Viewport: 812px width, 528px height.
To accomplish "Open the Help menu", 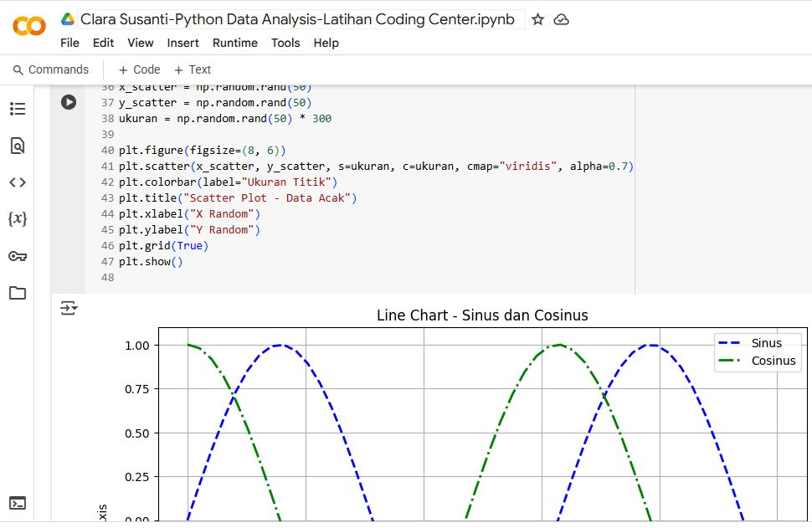I will (x=326, y=43).
